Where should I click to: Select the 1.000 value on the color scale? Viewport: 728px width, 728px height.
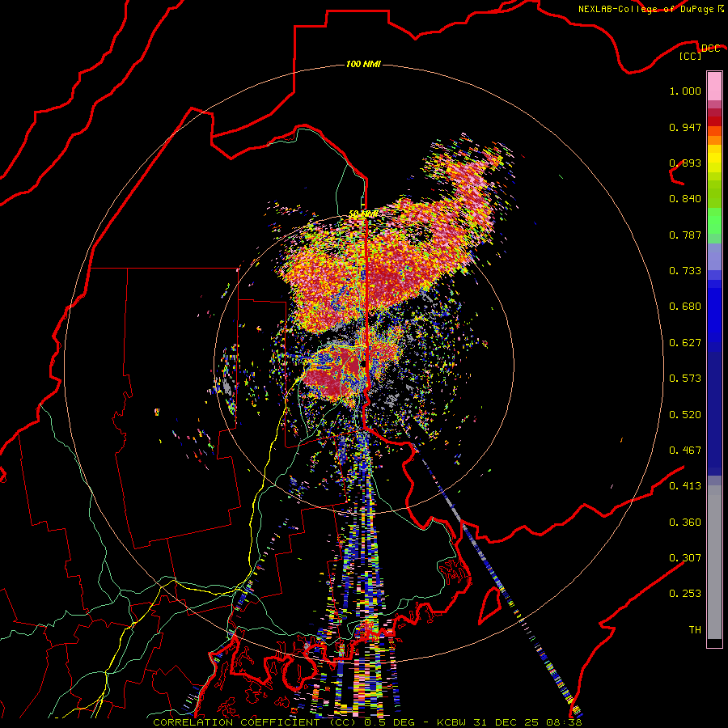pyautogui.click(x=685, y=91)
